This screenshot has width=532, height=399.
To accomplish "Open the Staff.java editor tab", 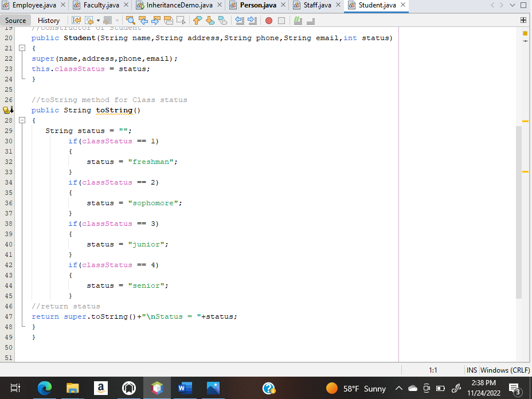I will [x=317, y=5].
